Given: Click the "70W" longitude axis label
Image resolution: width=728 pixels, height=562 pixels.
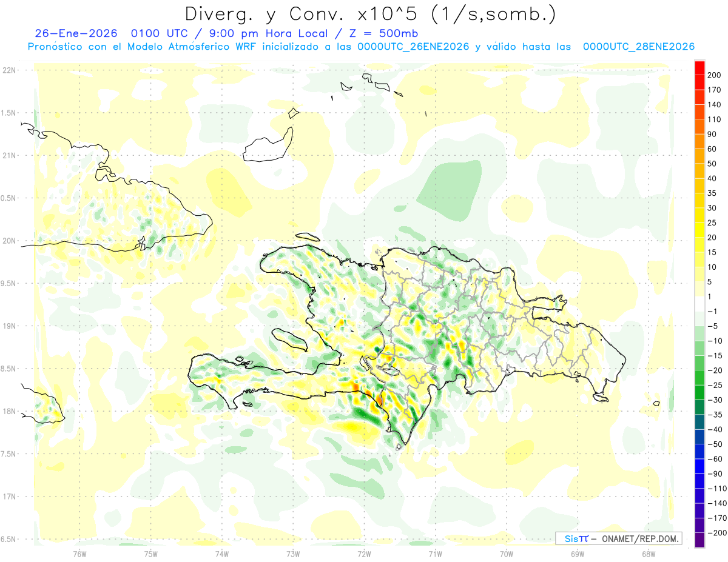Looking at the screenshot, I should click(x=507, y=554).
